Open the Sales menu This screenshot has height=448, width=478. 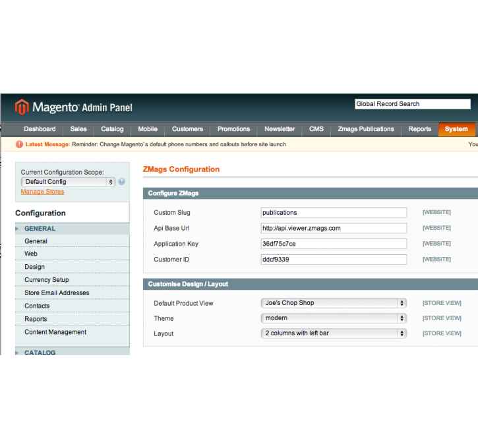tap(78, 129)
